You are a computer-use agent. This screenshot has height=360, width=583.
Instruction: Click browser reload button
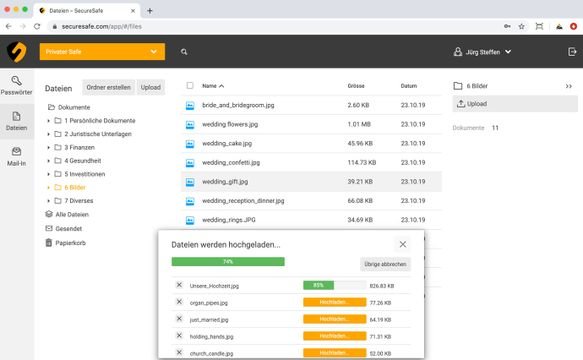click(37, 26)
